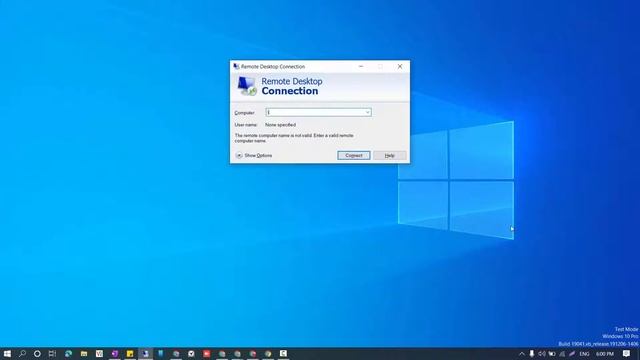640x360 pixels.
Task: Open Help for Remote Desktop Connection
Action: pos(389,156)
